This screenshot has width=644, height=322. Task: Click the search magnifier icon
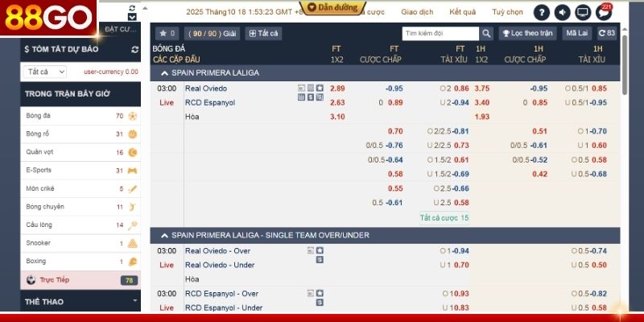486,34
